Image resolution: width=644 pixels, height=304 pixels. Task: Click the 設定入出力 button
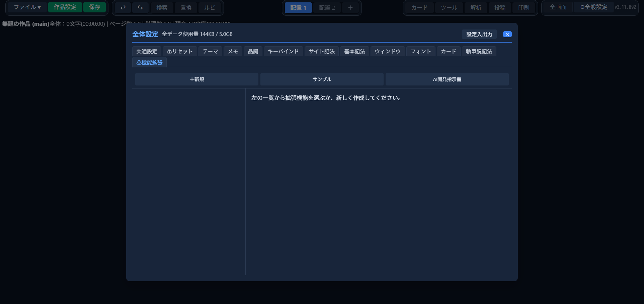coord(479,34)
